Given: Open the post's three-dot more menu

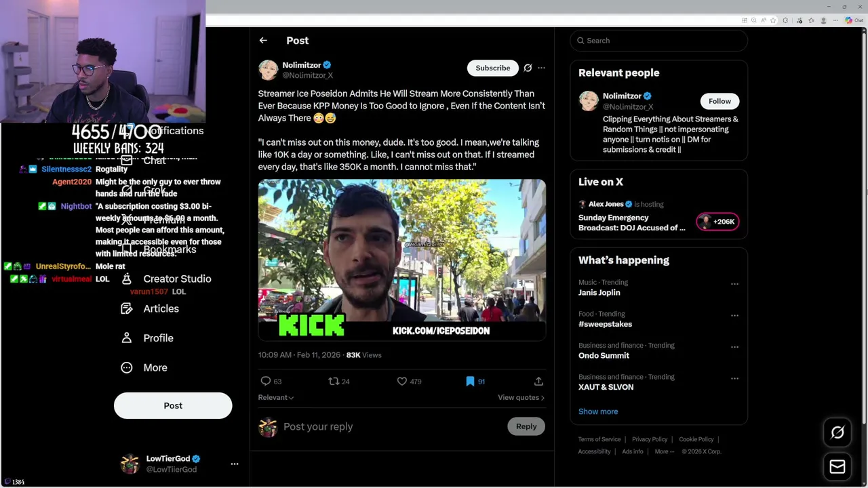Looking at the screenshot, I should tap(541, 68).
